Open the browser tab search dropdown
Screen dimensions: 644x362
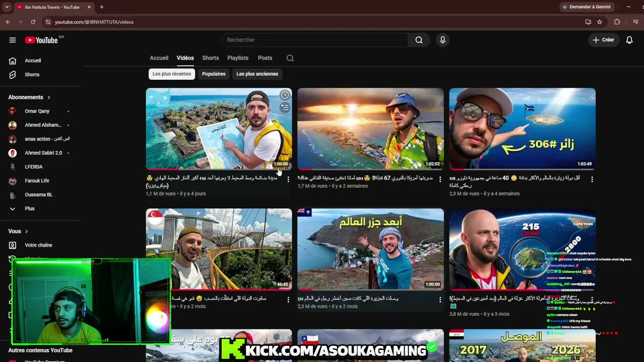[x=7, y=7]
